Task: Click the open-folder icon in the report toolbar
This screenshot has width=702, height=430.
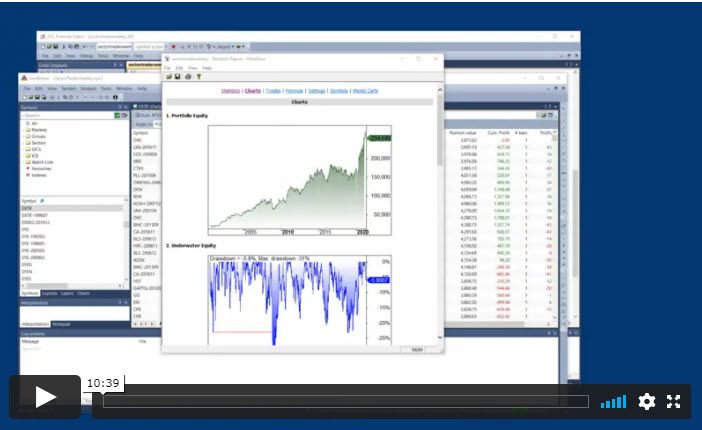Action: coord(169,77)
